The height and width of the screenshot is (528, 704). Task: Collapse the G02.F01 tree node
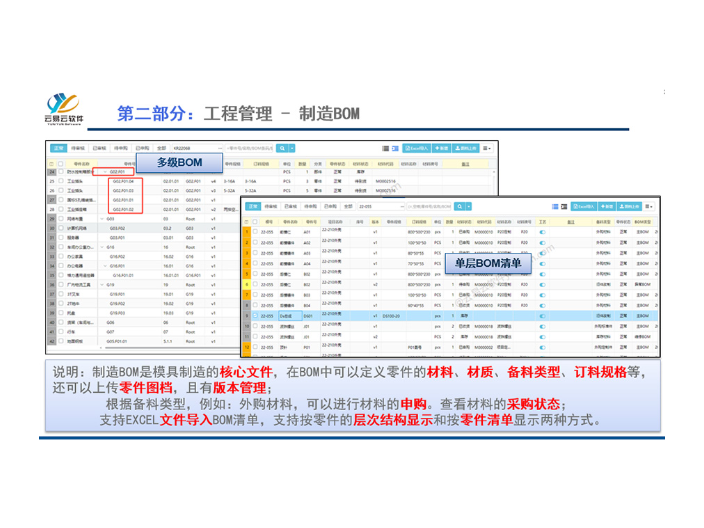[105, 172]
